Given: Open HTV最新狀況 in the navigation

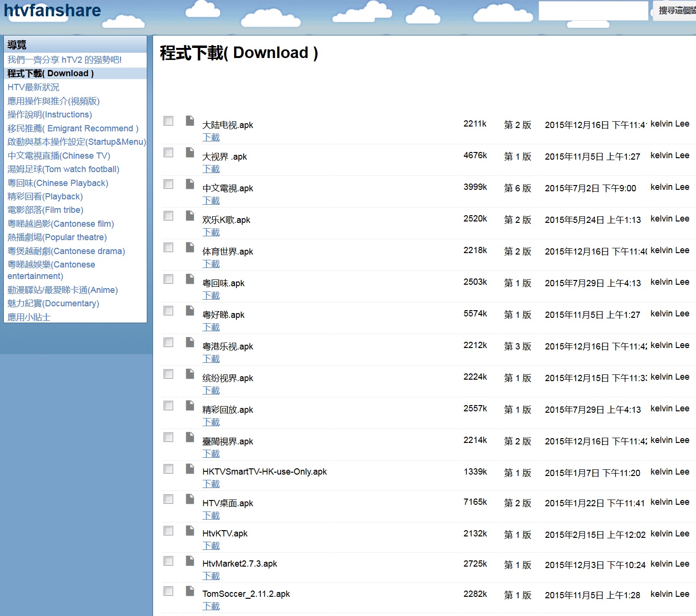Looking at the screenshot, I should 34,87.
